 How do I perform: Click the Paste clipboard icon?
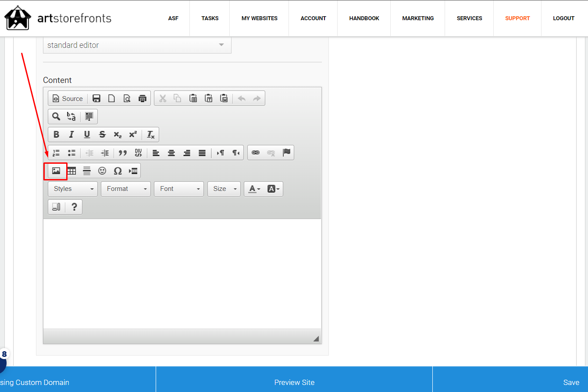193,98
